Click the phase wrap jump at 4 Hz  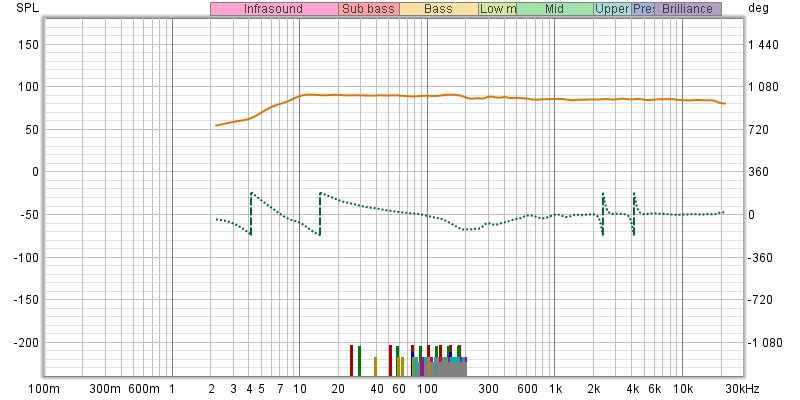click(x=251, y=213)
